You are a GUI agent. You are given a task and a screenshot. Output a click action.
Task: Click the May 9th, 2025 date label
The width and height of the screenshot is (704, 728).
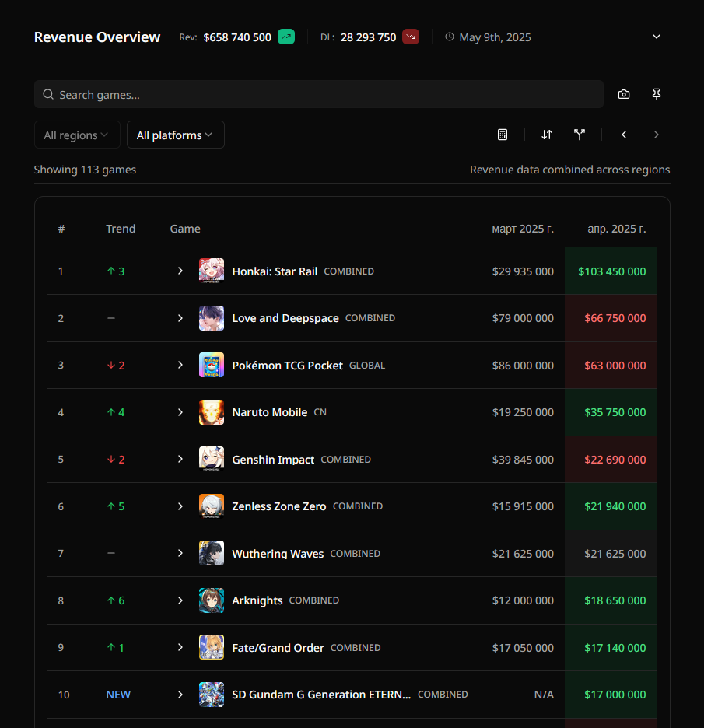coord(495,37)
